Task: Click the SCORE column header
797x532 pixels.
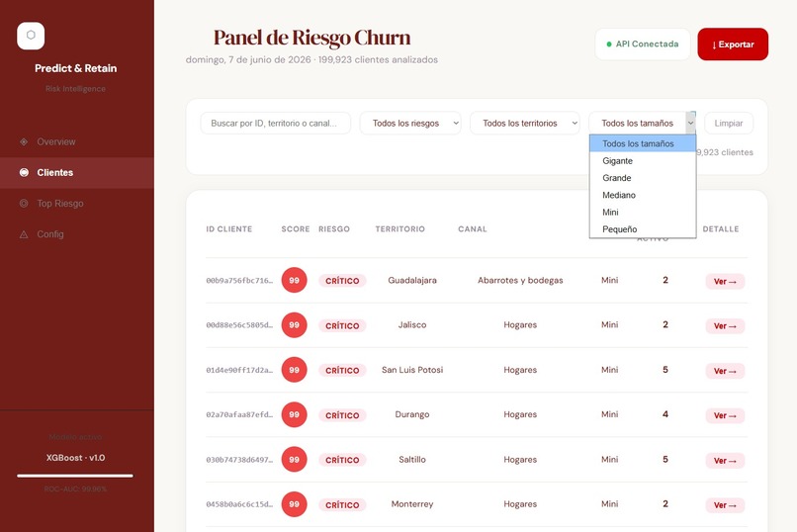Action: [296, 229]
